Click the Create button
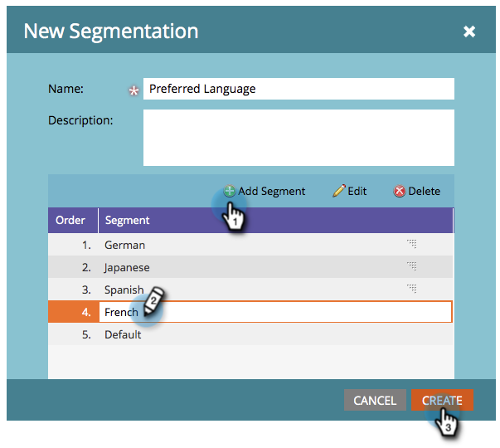The image size is (500, 448). pos(442,400)
